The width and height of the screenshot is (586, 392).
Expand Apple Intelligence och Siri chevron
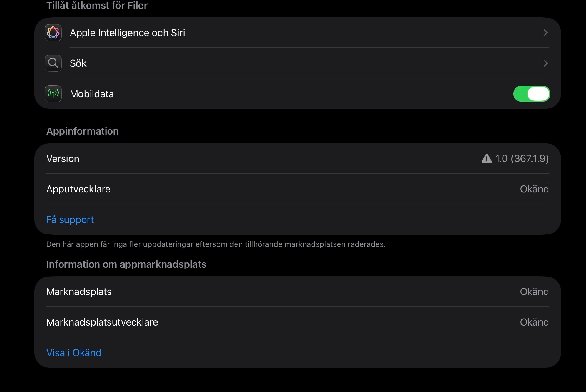coord(545,33)
